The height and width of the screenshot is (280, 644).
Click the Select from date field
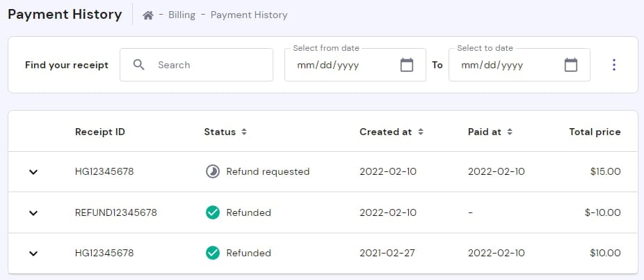point(341,65)
